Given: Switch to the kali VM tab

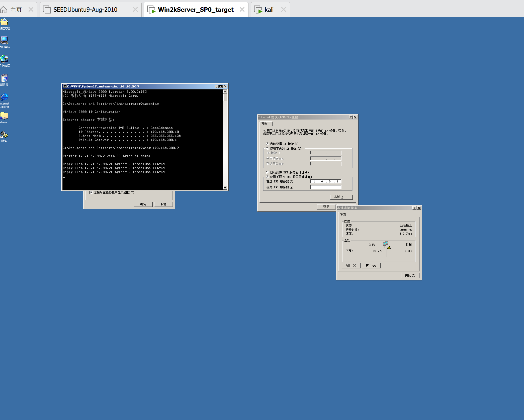Looking at the screenshot, I should pyautogui.click(x=269, y=10).
